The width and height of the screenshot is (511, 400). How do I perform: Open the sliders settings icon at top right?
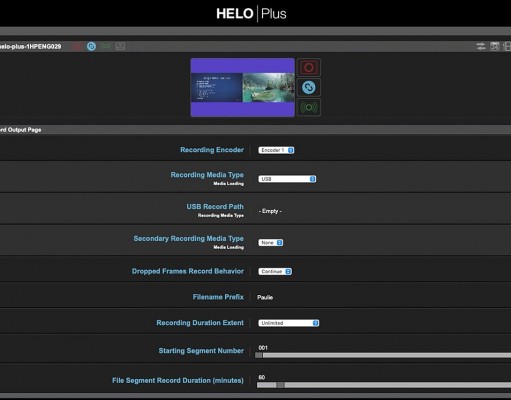(x=481, y=46)
